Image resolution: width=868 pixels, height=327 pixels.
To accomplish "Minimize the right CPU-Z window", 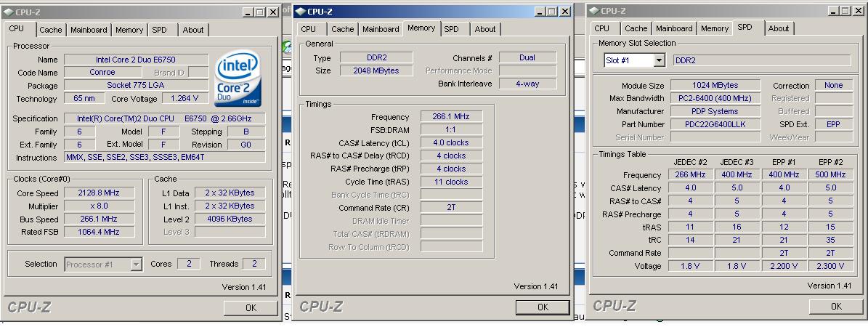I will [834, 10].
